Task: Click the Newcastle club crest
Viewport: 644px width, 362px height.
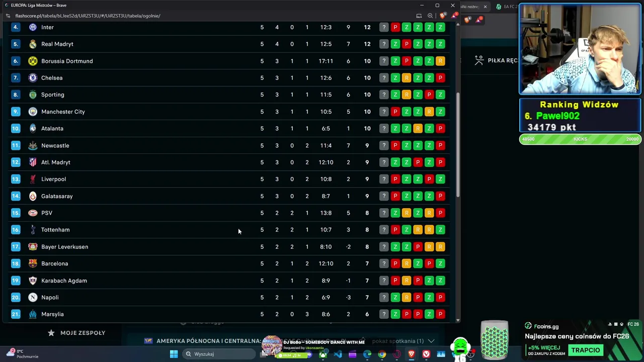Action: (x=33, y=145)
